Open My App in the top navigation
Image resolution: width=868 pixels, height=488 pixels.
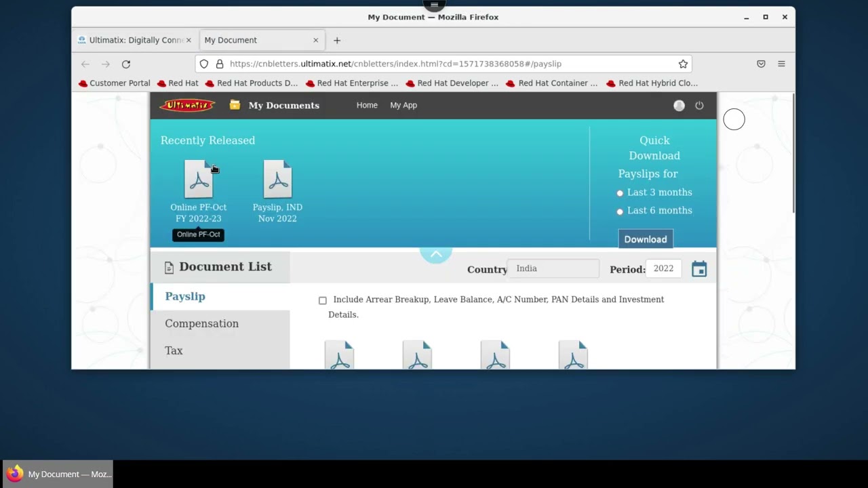(403, 105)
